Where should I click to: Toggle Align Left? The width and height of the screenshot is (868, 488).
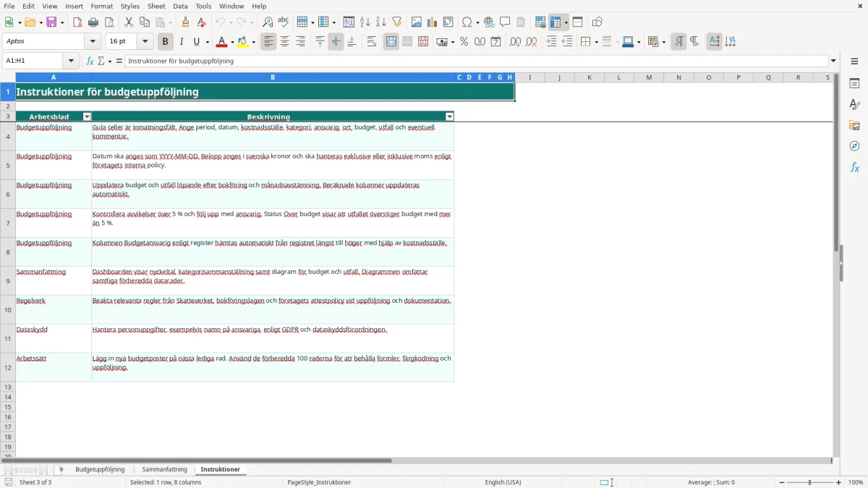point(269,42)
